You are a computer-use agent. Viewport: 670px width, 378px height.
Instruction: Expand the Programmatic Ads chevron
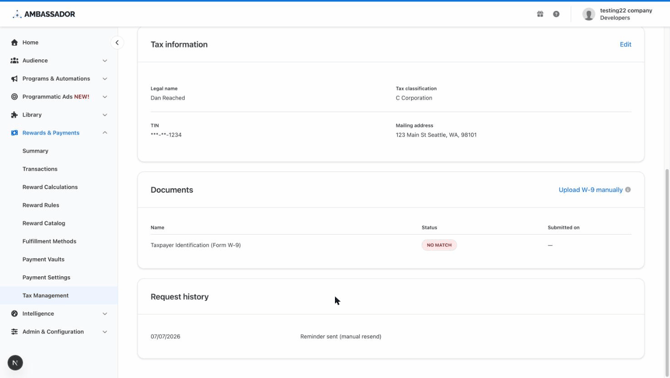click(x=105, y=97)
